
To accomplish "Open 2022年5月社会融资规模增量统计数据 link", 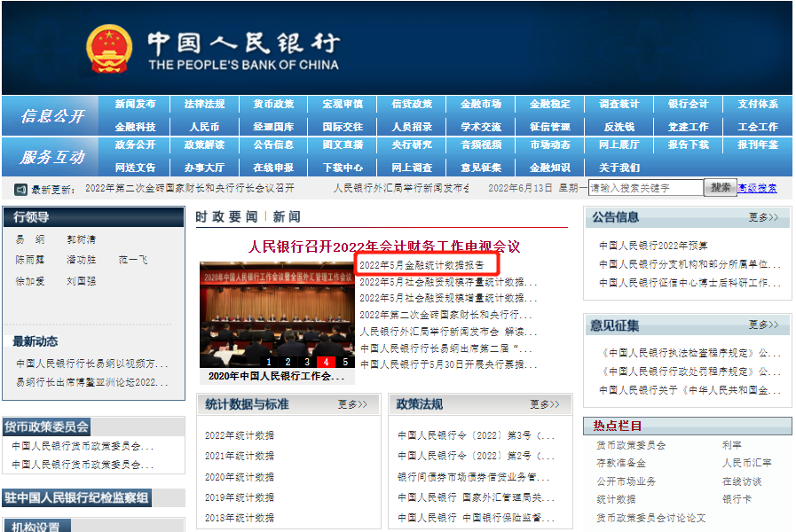I will pos(448,298).
